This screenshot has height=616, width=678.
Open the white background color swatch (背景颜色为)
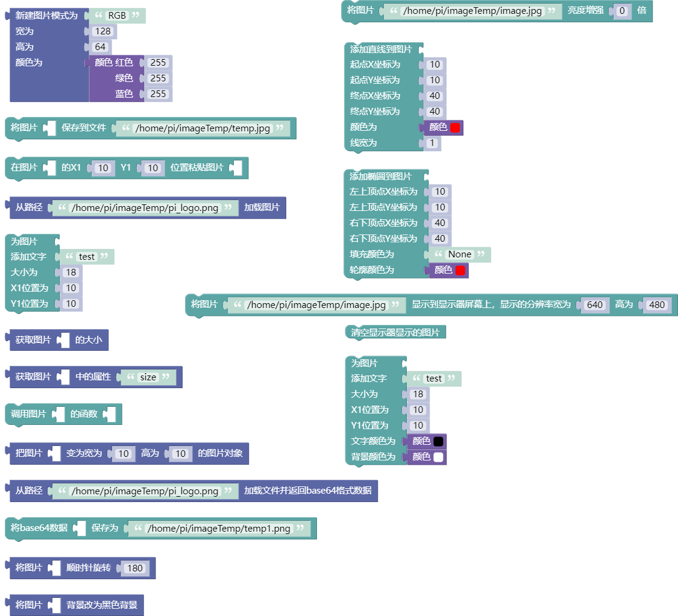click(438, 457)
